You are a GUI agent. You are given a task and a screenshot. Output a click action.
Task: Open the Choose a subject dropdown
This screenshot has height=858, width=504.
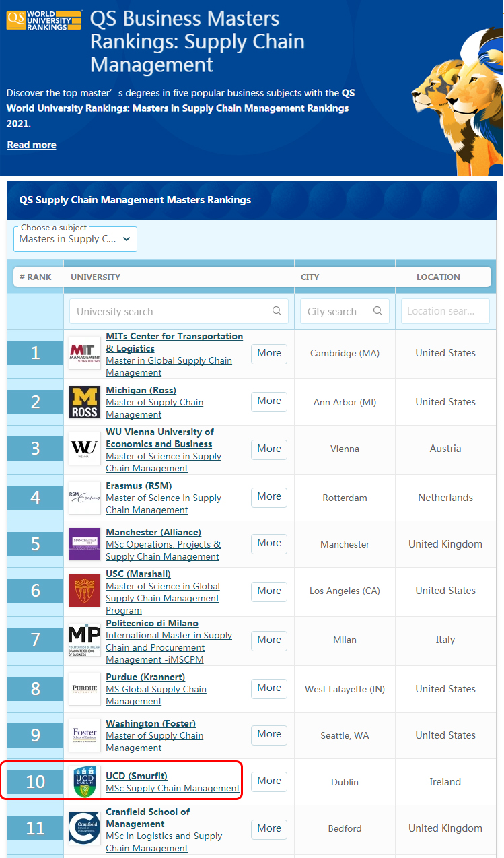(75, 239)
